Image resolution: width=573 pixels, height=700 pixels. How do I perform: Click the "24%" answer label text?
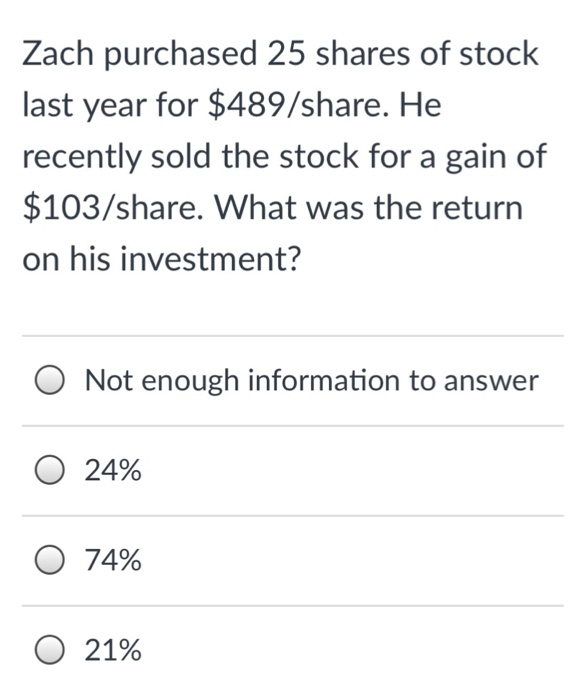coord(113,470)
